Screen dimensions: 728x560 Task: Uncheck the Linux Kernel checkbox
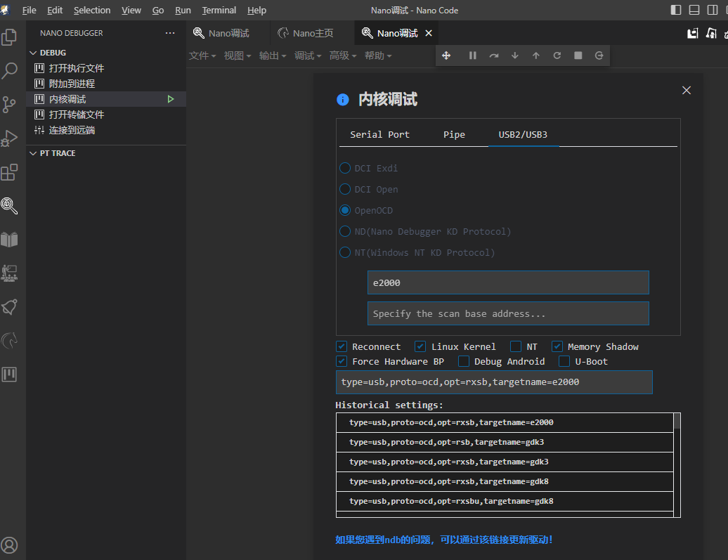[x=420, y=346]
